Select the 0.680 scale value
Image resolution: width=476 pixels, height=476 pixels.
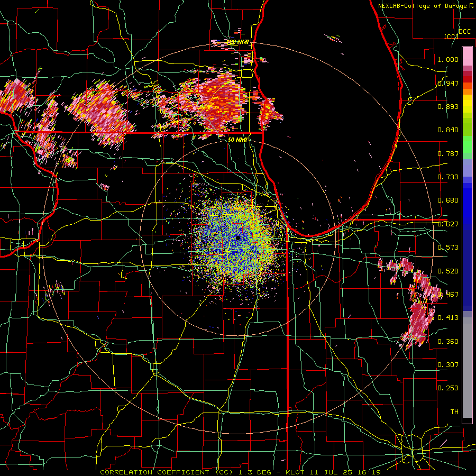pos(448,200)
